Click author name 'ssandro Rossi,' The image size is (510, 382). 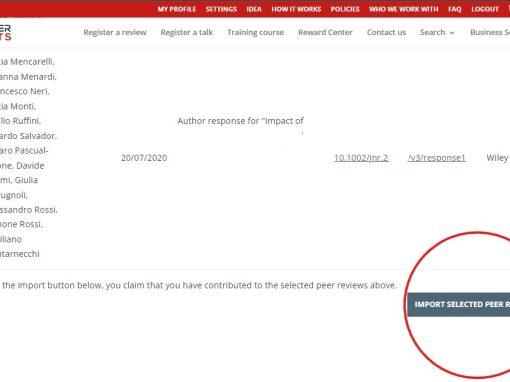pos(29,210)
